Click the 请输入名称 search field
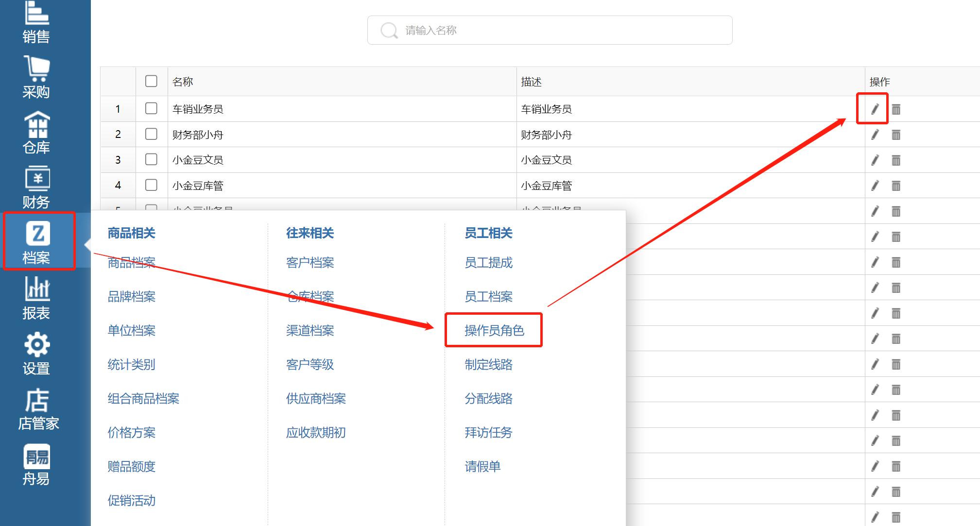Screen dimensions: 980x526 (x=549, y=30)
